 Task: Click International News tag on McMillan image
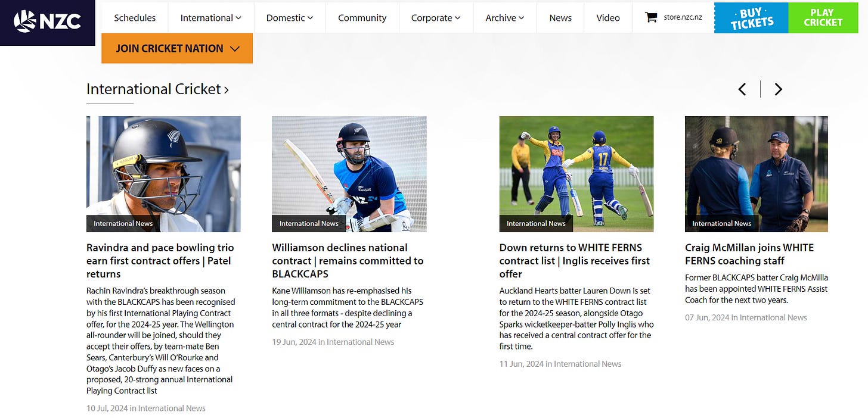(x=722, y=223)
